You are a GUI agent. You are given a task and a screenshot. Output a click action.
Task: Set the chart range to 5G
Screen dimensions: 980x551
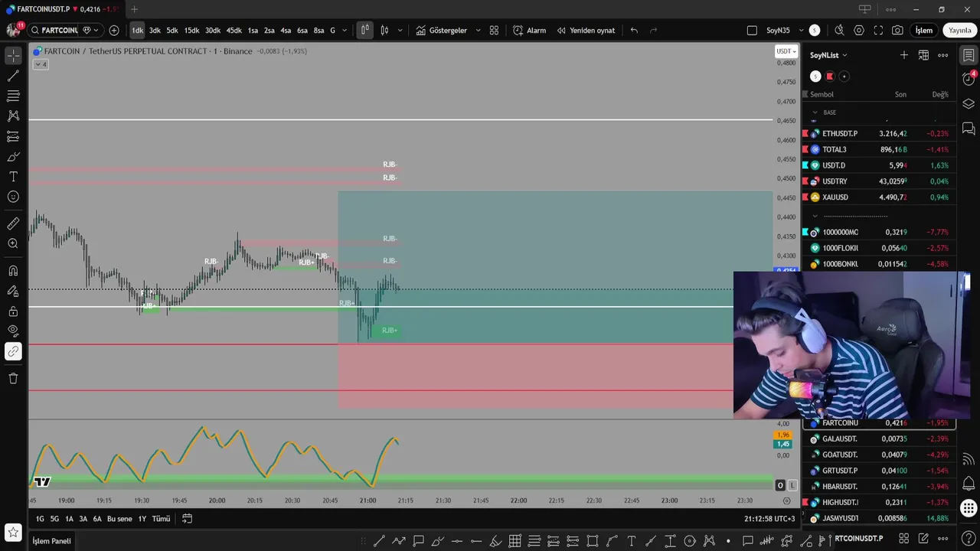point(54,519)
